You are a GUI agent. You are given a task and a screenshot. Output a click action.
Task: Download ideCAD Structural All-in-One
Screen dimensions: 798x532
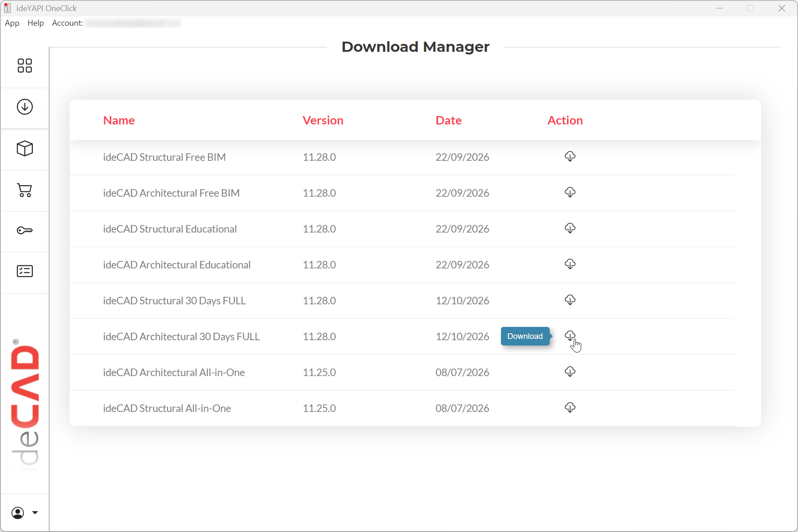570,408
